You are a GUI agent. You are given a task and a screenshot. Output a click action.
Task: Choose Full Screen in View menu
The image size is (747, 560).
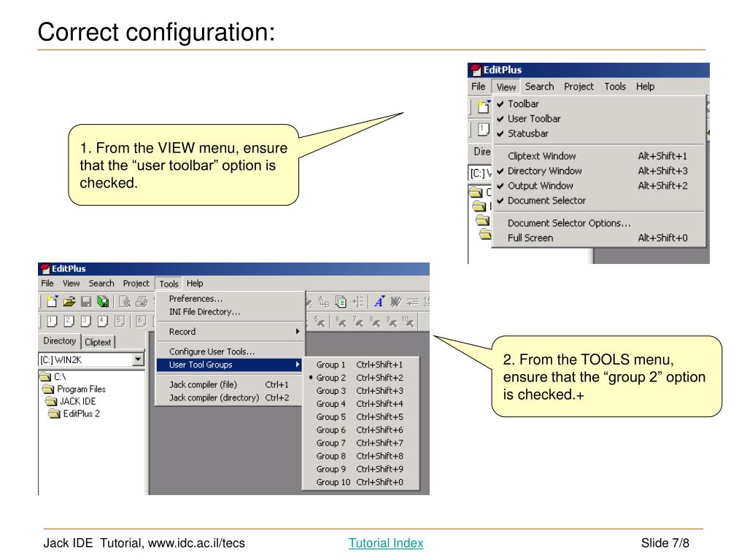point(598,238)
